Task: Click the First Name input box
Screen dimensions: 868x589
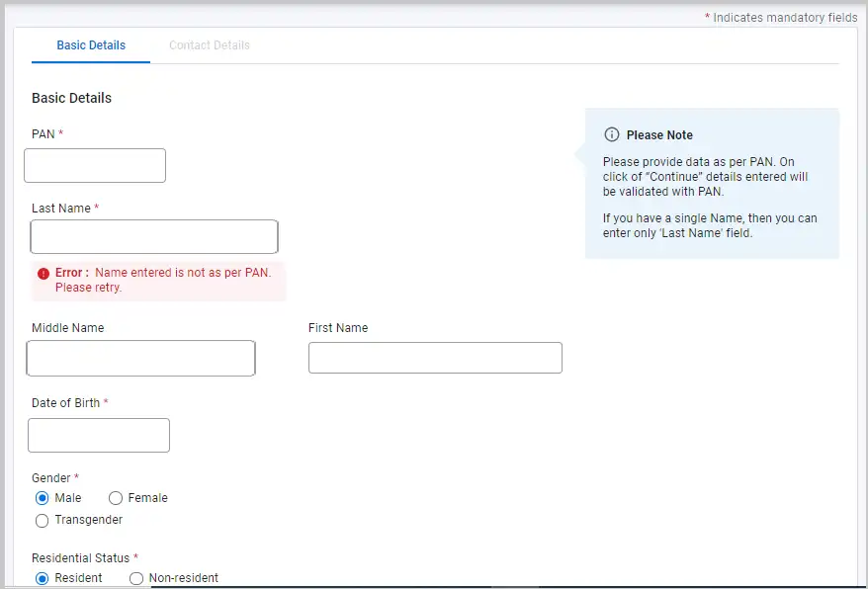Action: [x=435, y=358]
